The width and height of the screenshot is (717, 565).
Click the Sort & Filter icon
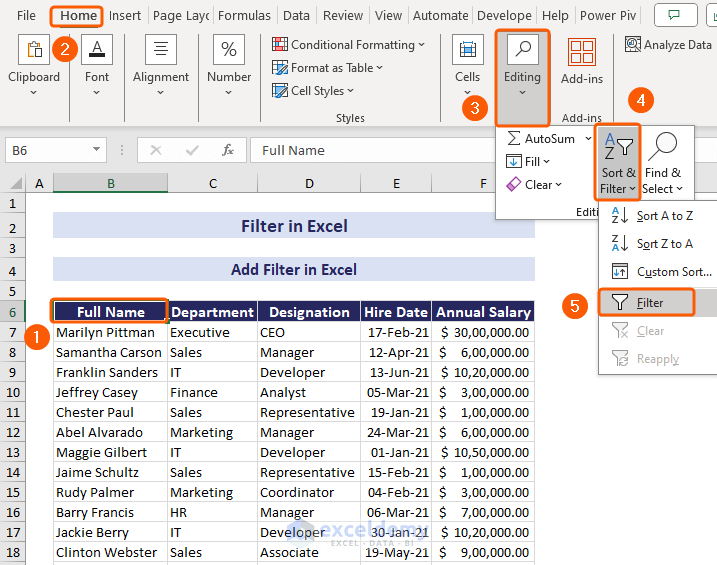click(618, 146)
